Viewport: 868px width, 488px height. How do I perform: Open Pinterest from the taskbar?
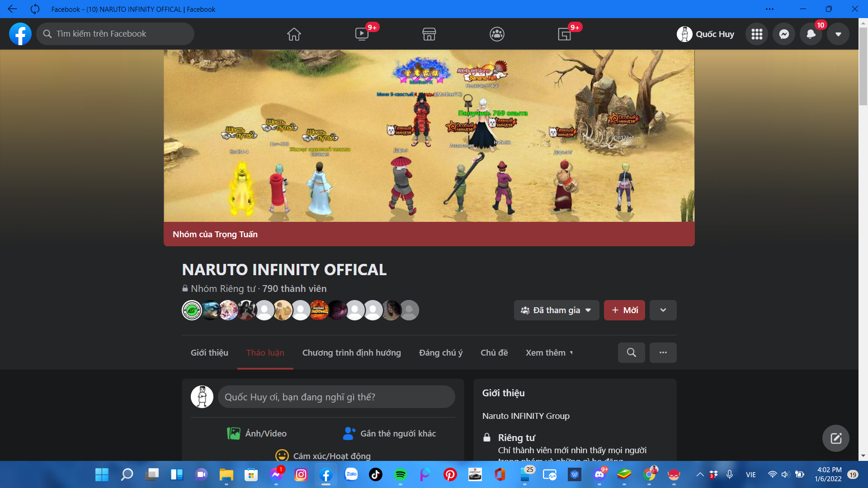click(450, 474)
